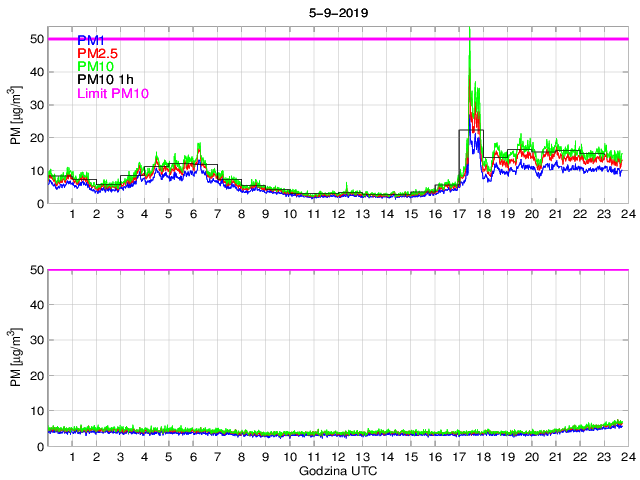This screenshot has height=480, width=640.
Task: Click hour 17 tick on top chart
Action: (x=459, y=215)
